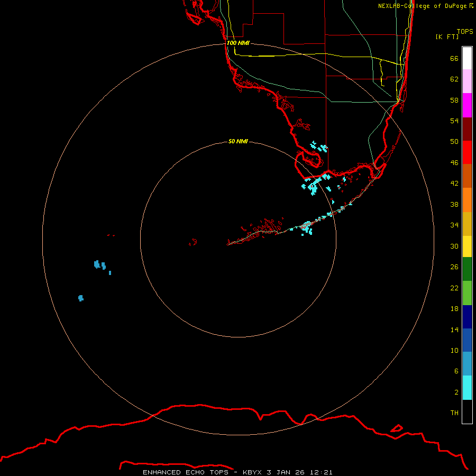The width and height of the screenshot is (476, 476).
Task: Select the 54 legend value
Action: [x=454, y=121]
